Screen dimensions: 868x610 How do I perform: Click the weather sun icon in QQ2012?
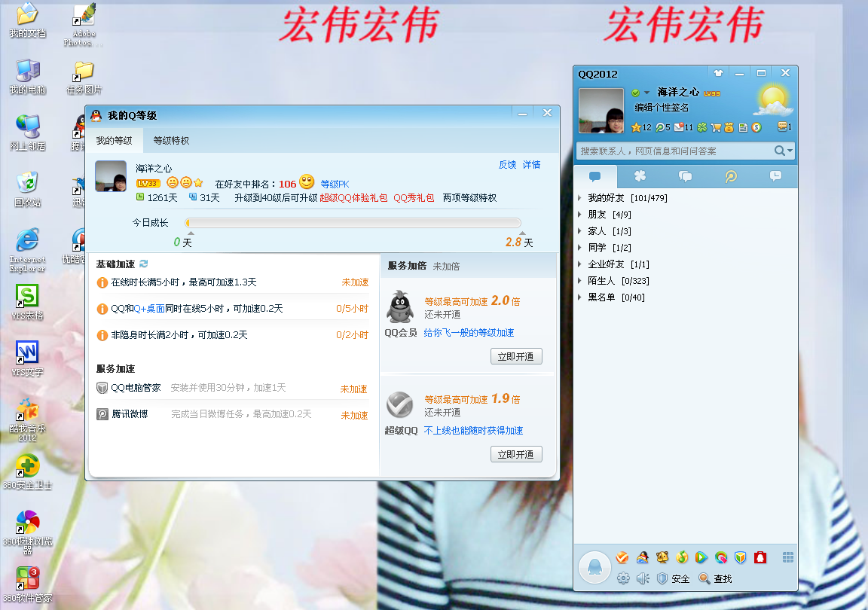click(x=773, y=99)
